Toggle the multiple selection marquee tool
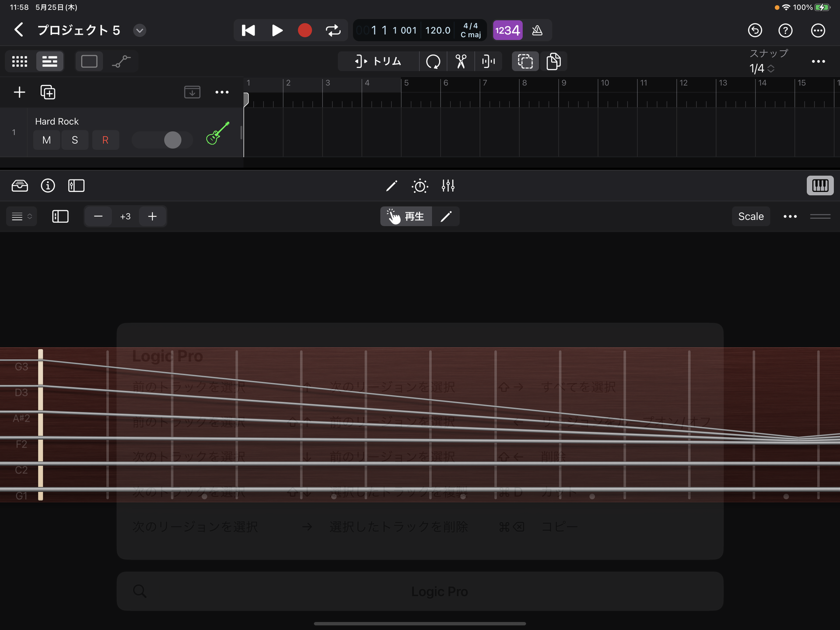 (x=525, y=61)
